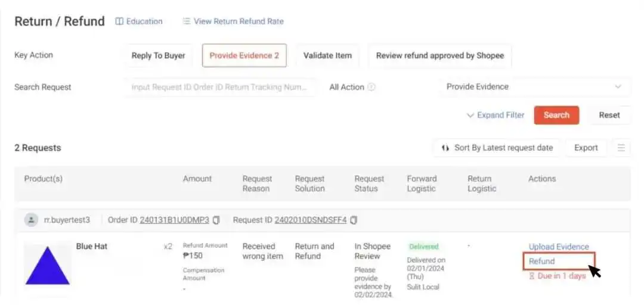This screenshot has height=305, width=644.
Task: Open the Provide Evidence action dropdown
Action: point(535,86)
